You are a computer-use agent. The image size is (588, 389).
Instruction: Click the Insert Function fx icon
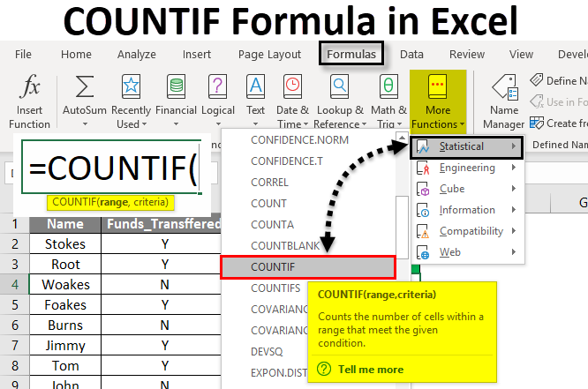[x=30, y=86]
